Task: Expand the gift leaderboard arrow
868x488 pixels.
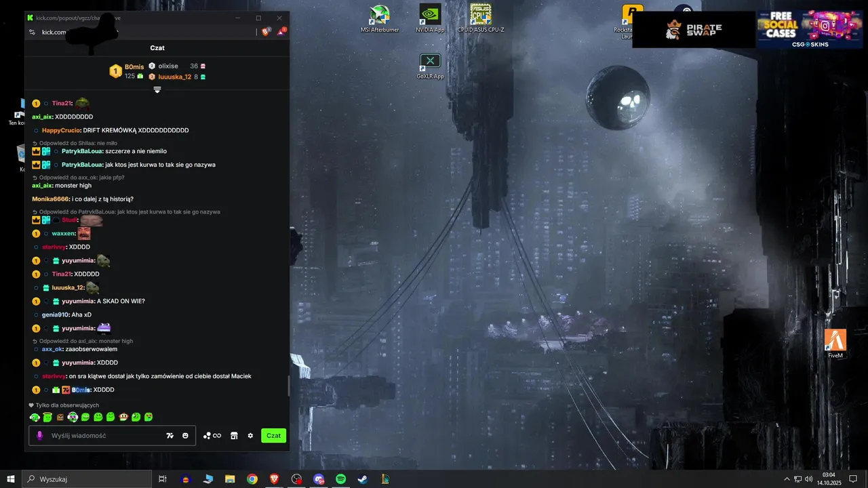Action: point(157,89)
